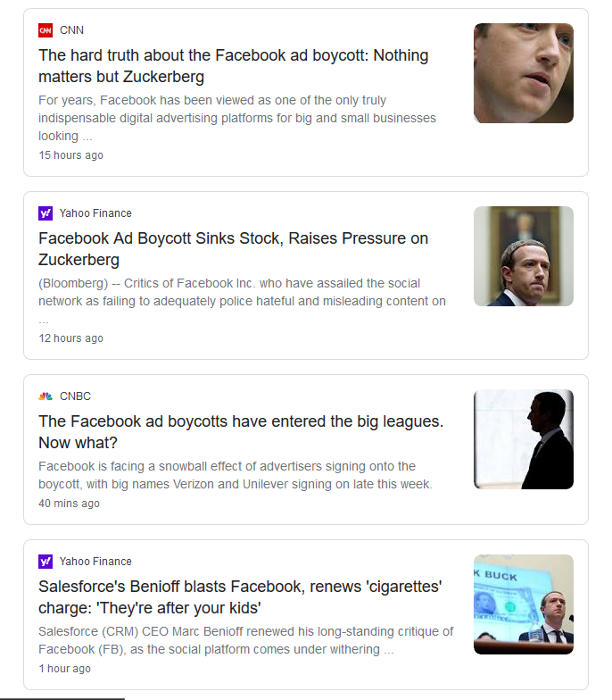
Task: Click the silhouette thumbnail on CNBC article
Action: coord(523,439)
